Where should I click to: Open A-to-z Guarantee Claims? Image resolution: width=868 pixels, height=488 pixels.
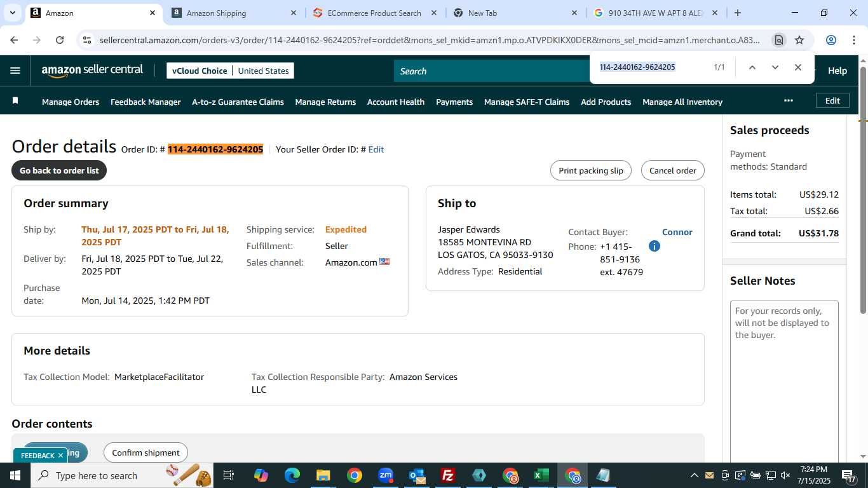[x=238, y=102]
